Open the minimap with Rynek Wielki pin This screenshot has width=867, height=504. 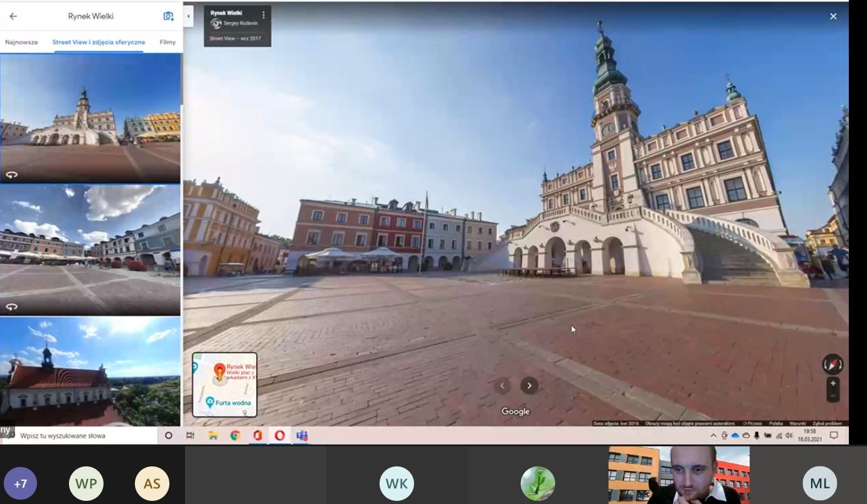coord(225,384)
